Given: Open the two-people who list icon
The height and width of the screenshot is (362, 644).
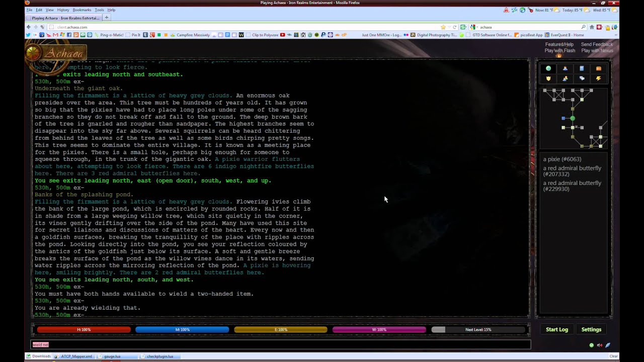Looking at the screenshot, I should pos(565,78).
